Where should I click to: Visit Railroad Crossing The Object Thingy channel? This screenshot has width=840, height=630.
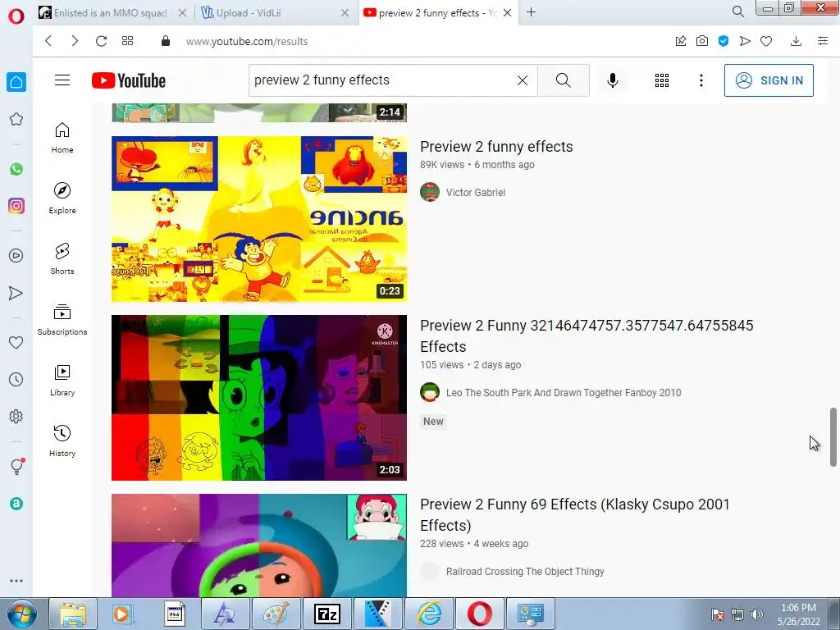tap(525, 572)
